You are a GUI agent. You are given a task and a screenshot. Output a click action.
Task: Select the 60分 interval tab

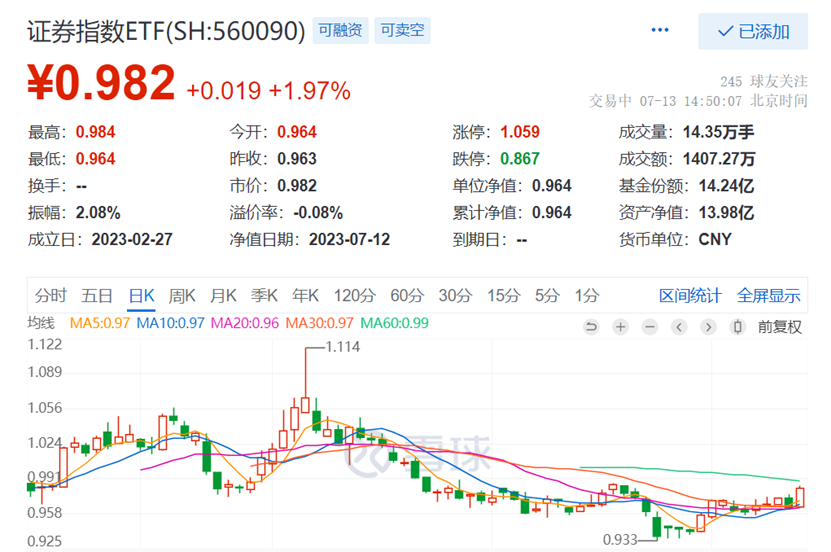click(x=407, y=296)
